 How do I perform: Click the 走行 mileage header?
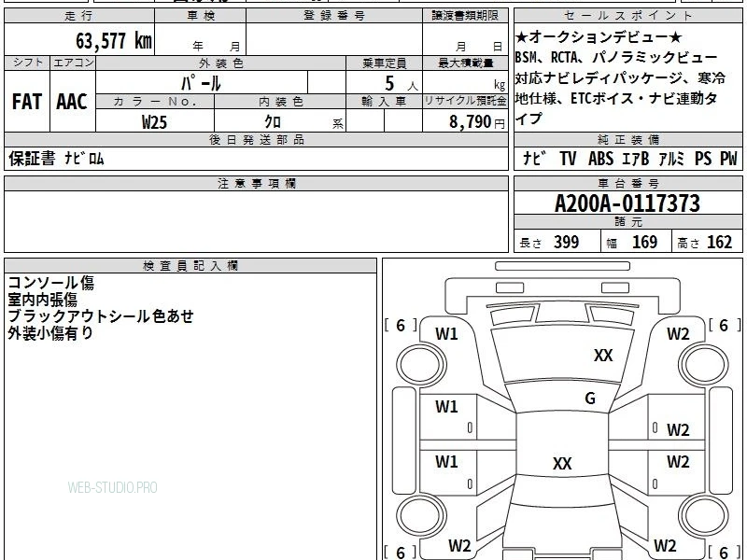pyautogui.click(x=79, y=16)
